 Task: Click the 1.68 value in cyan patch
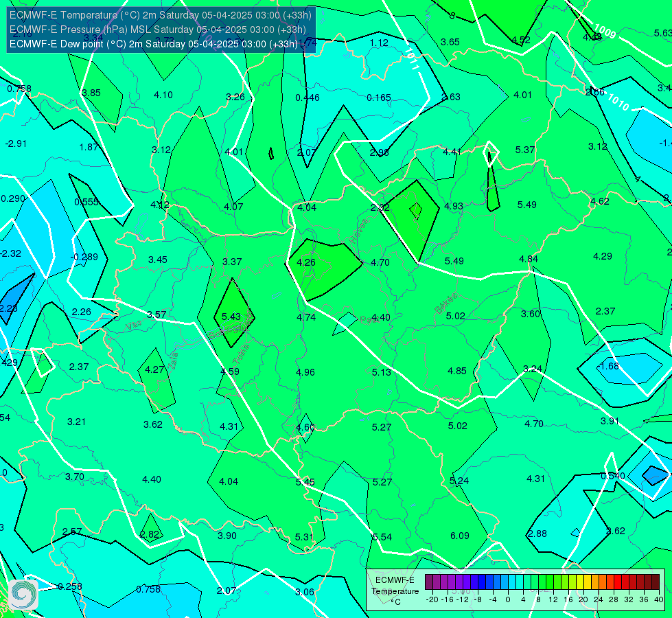click(x=609, y=366)
